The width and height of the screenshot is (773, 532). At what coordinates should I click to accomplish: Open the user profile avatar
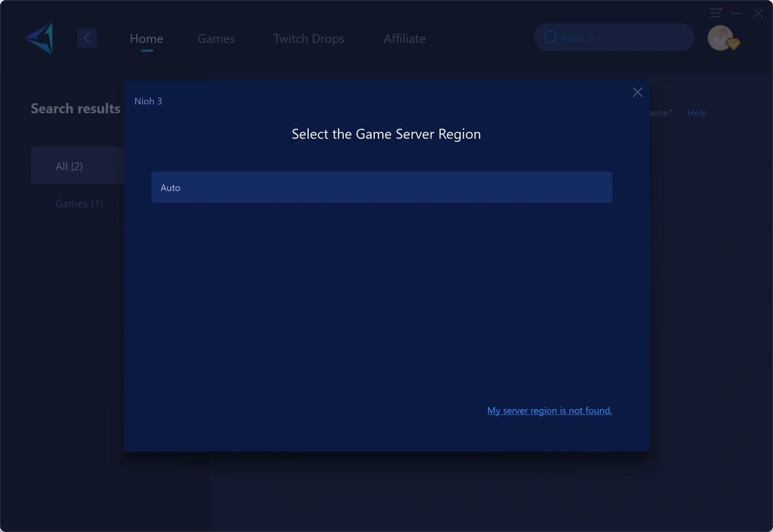[720, 38]
